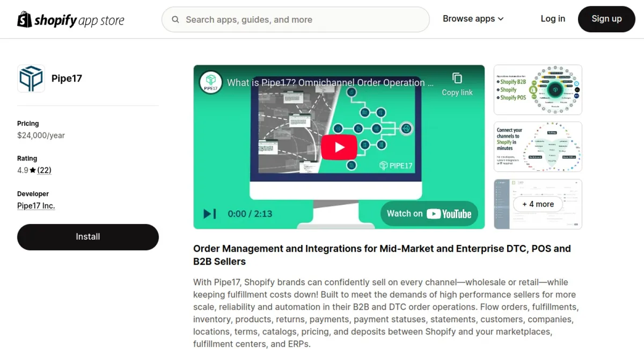The width and height of the screenshot is (644, 349).
Task: Click the Browse apps chevron arrow
Action: 501,19
